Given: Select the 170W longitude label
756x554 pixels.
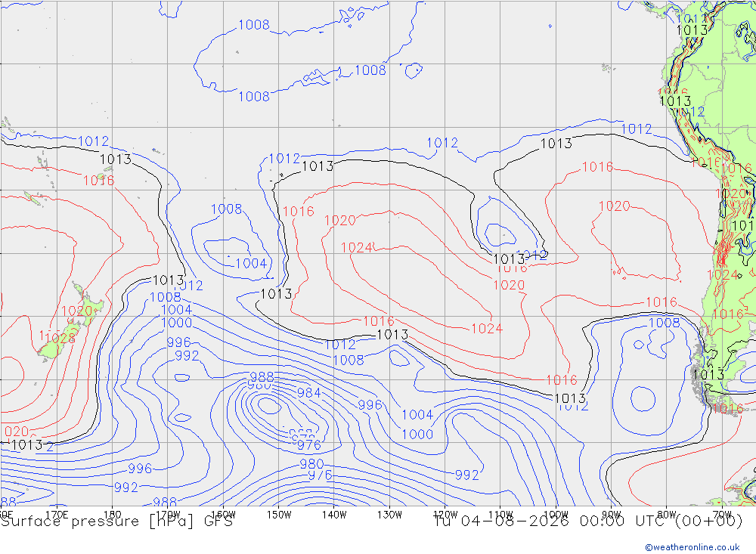Looking at the screenshot, I should click(x=168, y=515).
